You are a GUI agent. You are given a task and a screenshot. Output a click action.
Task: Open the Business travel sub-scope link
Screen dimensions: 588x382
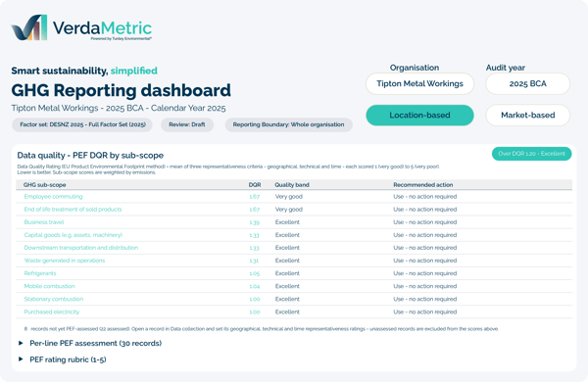pos(44,222)
